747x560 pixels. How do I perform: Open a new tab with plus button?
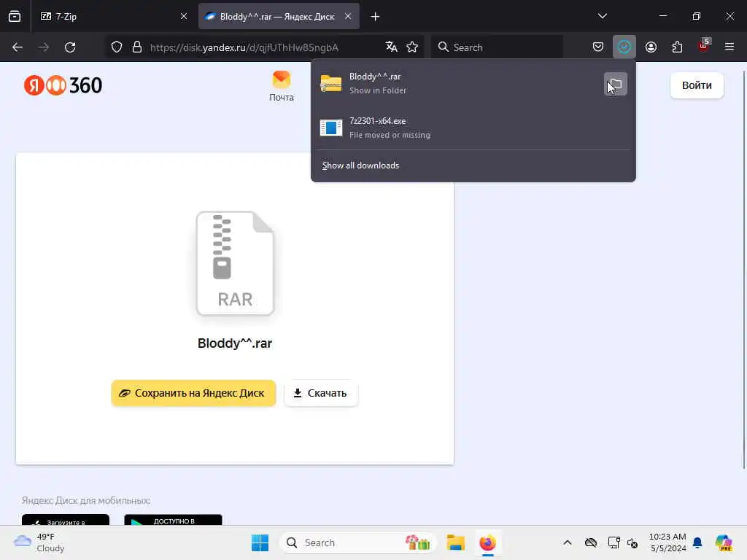point(376,17)
